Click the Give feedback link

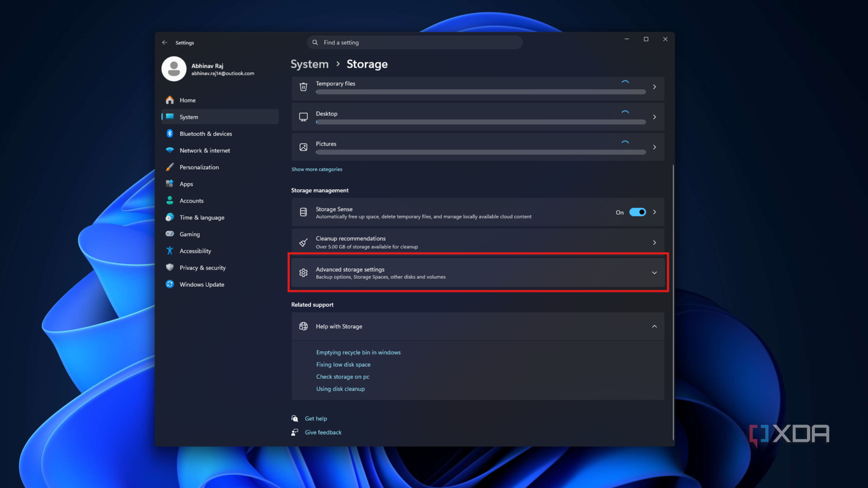(323, 432)
